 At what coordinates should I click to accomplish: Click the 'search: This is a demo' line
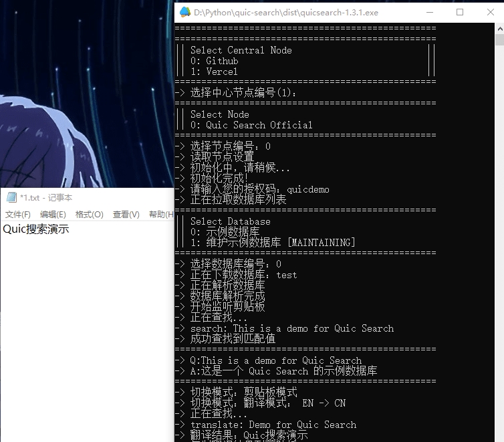285,328
